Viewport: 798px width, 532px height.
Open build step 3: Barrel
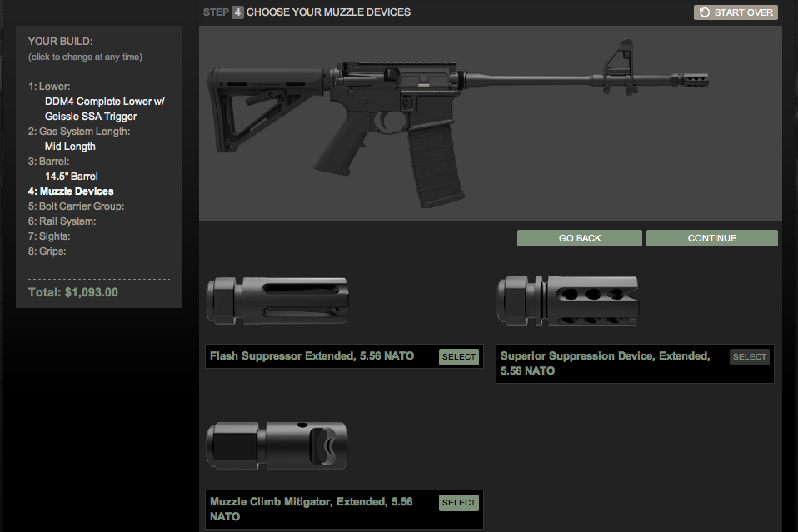48,162
